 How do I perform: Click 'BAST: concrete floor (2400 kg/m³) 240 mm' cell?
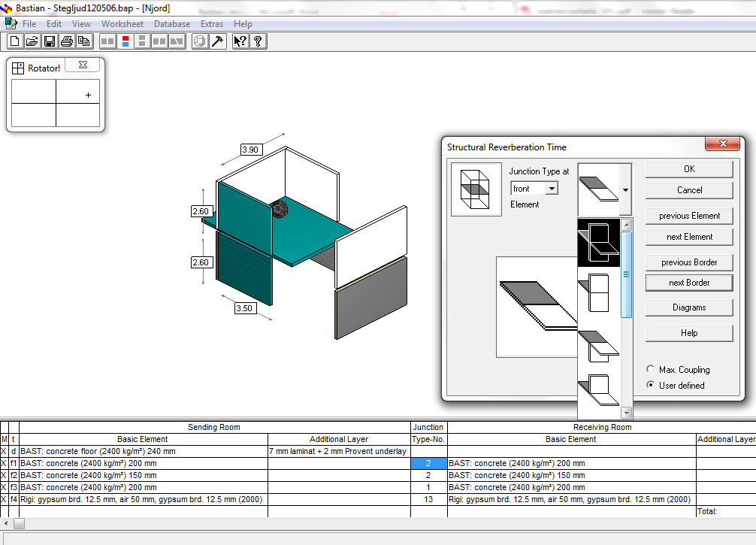(144, 452)
